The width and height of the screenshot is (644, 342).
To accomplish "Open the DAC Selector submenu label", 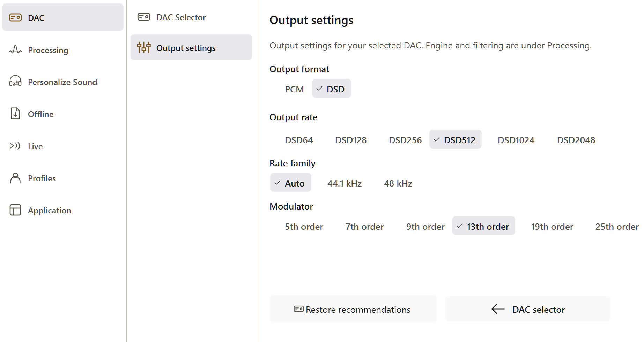I will click(x=181, y=17).
